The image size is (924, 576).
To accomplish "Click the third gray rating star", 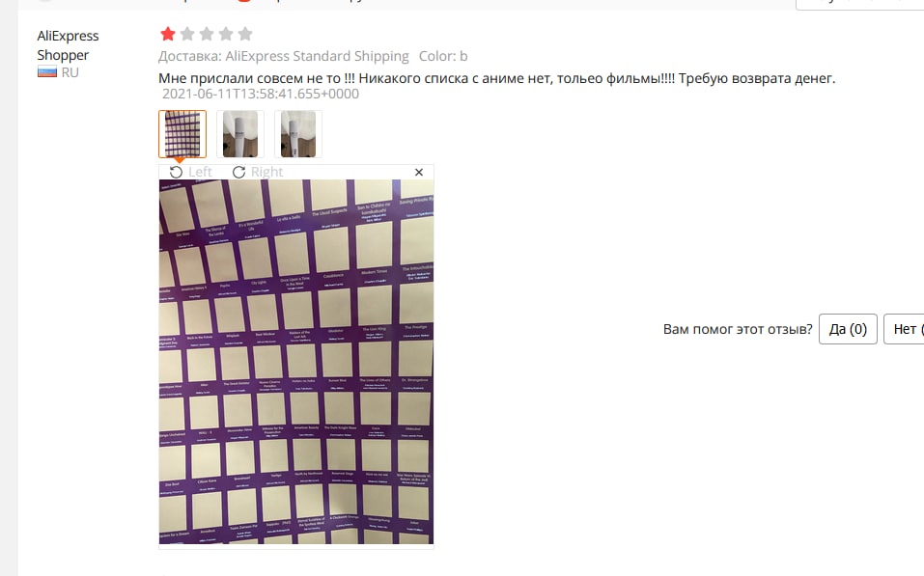I will [207, 34].
